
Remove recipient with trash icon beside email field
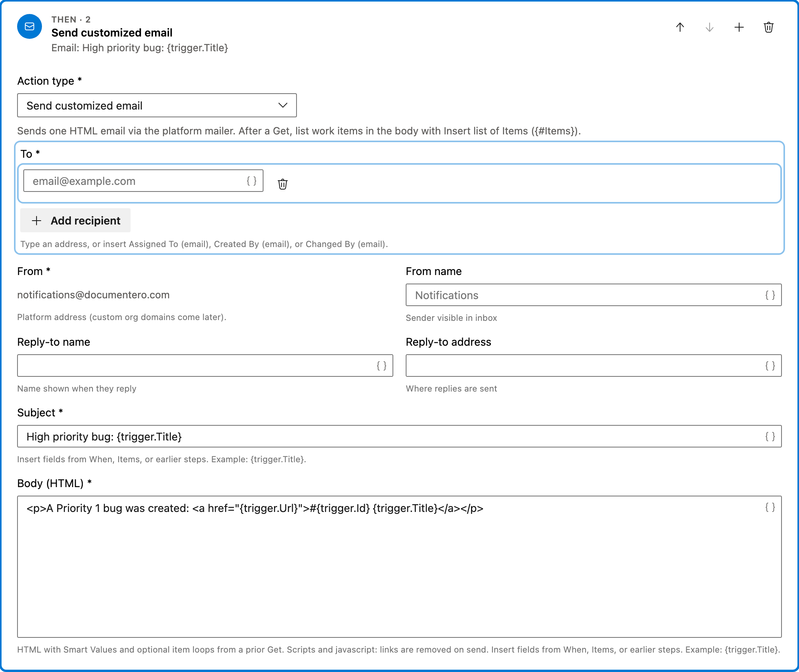click(x=283, y=184)
